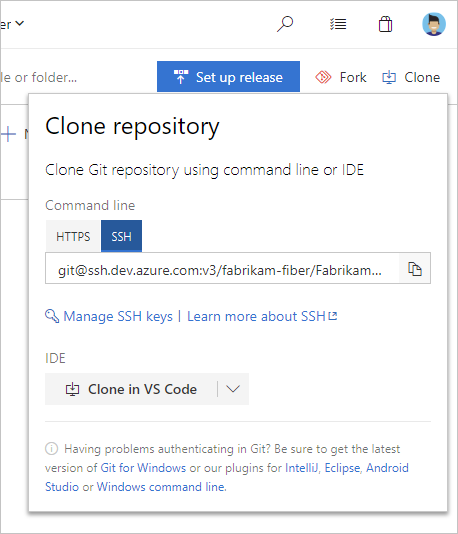Image resolution: width=458 pixels, height=534 pixels.
Task: Click the Clone button in toolbar
Action: (411, 77)
